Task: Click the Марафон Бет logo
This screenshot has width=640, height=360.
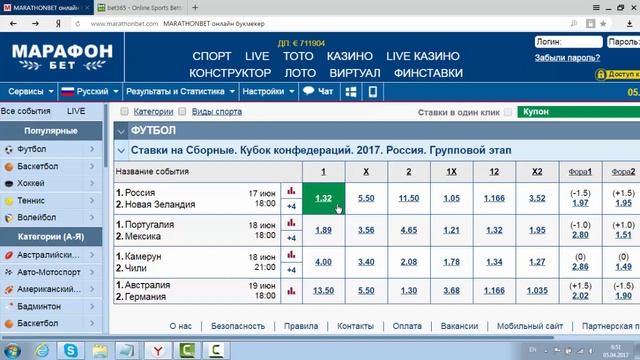Action: pyautogui.click(x=62, y=57)
